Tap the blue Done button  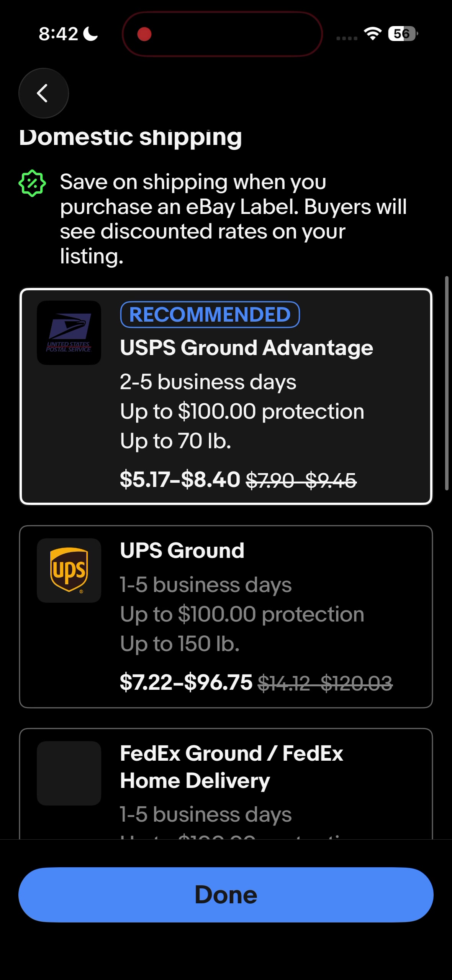226,894
